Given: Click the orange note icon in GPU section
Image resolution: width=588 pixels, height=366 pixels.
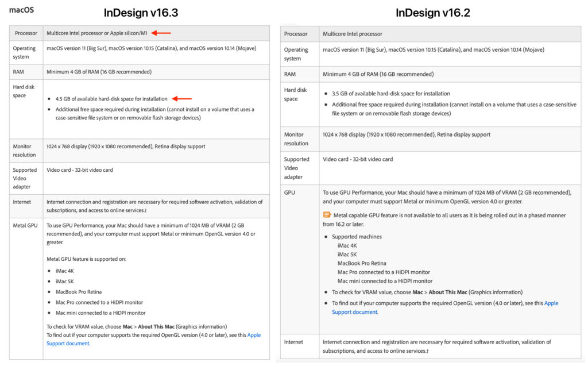Looking at the screenshot, I should pyautogui.click(x=327, y=215).
